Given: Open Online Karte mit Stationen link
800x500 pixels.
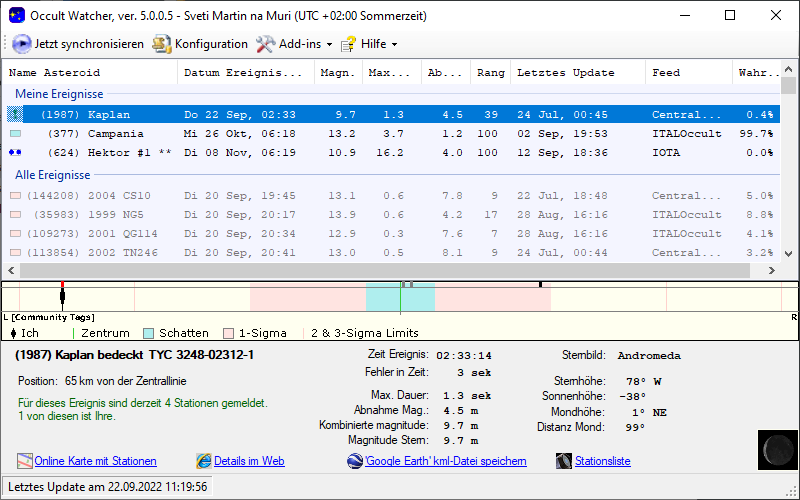Looking at the screenshot, I should [95, 461].
